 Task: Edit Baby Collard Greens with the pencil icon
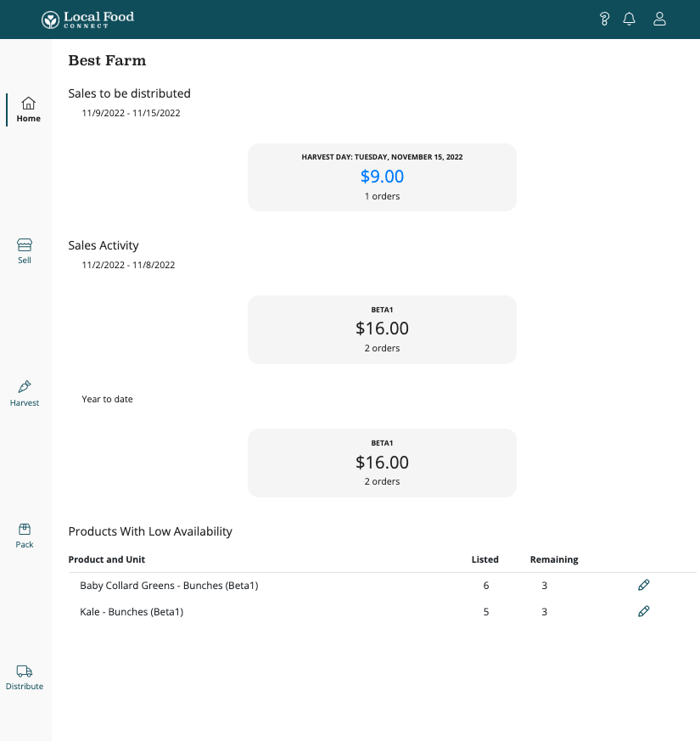[644, 586]
